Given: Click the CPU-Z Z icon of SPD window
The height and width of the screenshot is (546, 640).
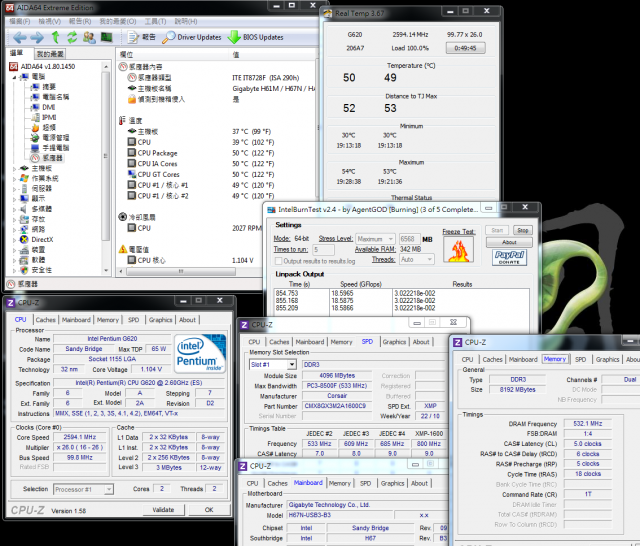Looking at the screenshot, I should [x=244, y=325].
